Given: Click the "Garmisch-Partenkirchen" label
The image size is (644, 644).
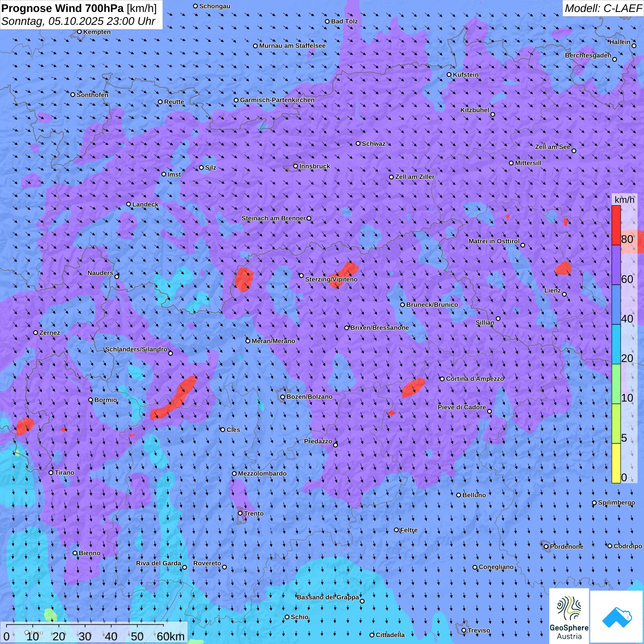Looking at the screenshot, I should tap(277, 100).
